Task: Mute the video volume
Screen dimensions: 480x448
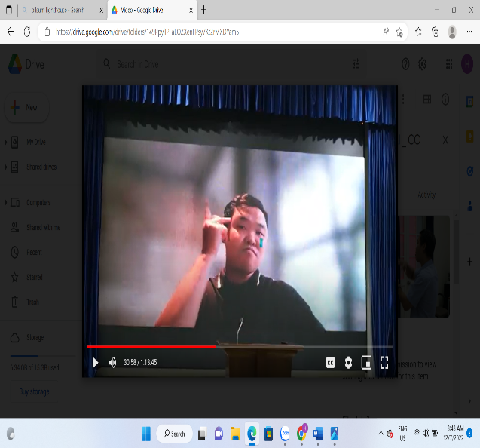Action: [x=113, y=363]
